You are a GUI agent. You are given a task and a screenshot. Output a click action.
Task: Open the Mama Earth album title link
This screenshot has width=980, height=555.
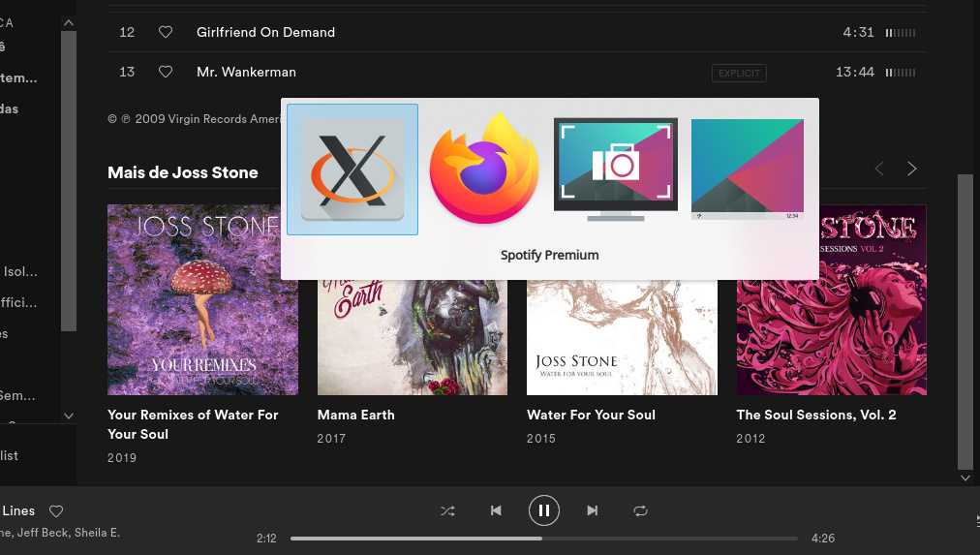click(x=356, y=415)
